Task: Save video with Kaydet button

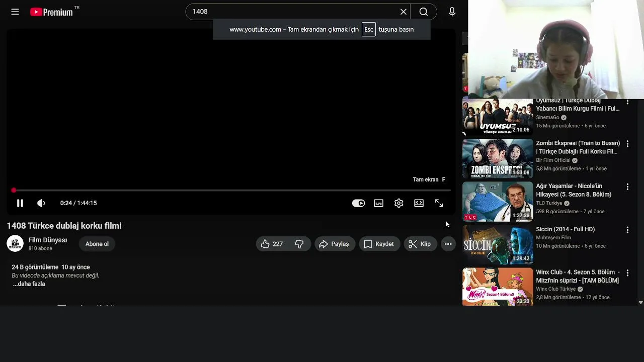Action: [x=379, y=244]
